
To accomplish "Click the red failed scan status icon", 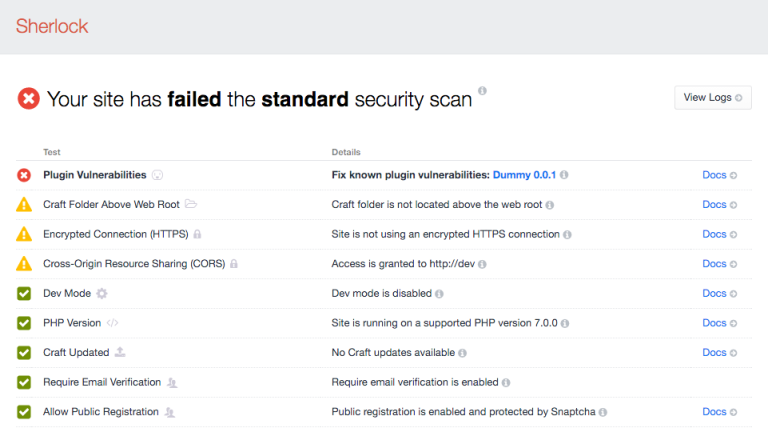I will [28, 98].
